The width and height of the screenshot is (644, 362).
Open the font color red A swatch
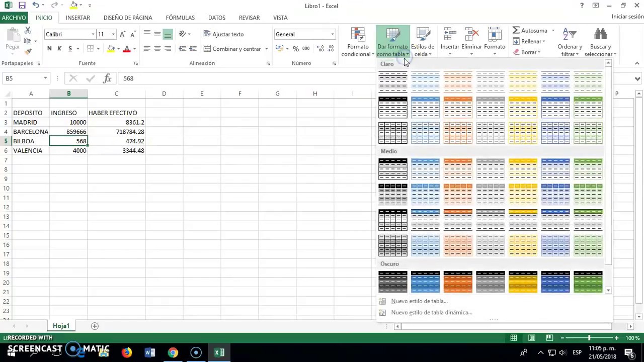click(127, 49)
